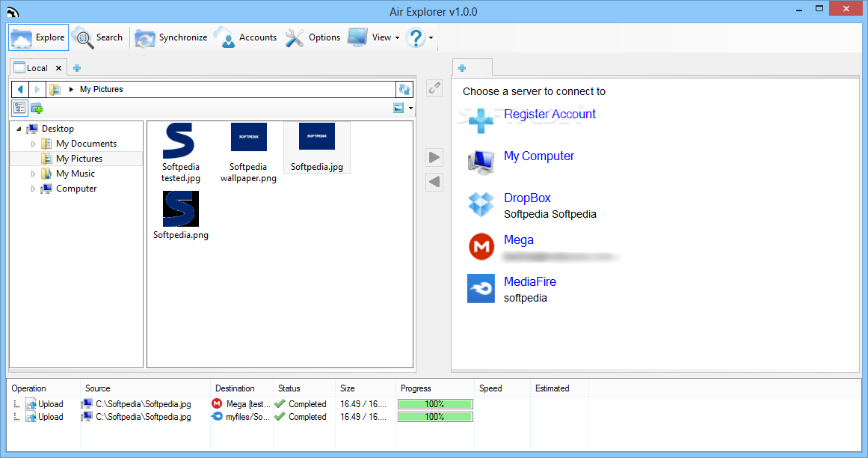The image size is (868, 458).
Task: Connect to the MediaFire account
Action: point(530,281)
